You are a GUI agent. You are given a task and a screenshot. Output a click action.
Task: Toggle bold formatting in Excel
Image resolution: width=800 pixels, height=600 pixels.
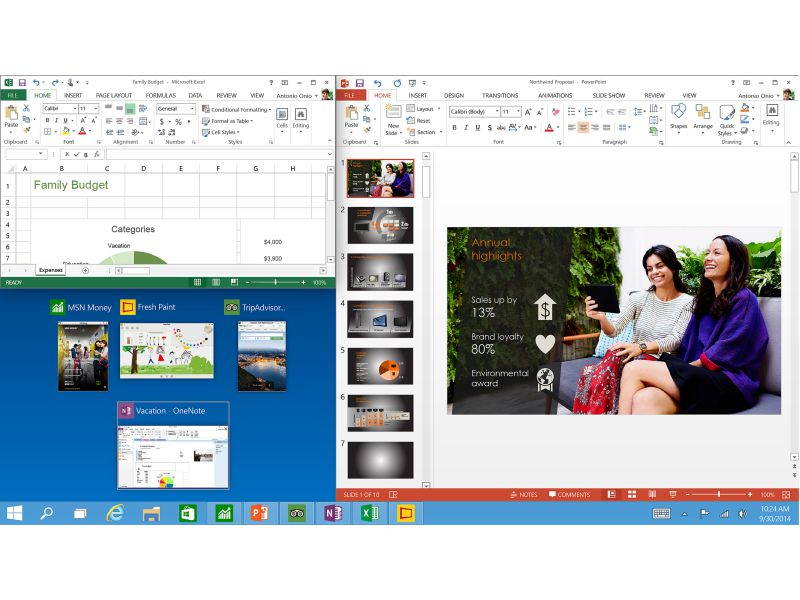click(47, 119)
